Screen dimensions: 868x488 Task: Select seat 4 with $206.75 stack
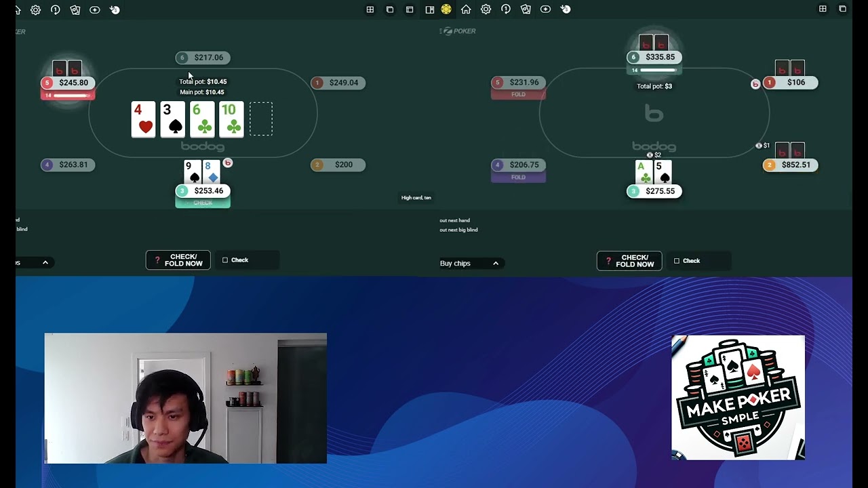click(x=518, y=165)
